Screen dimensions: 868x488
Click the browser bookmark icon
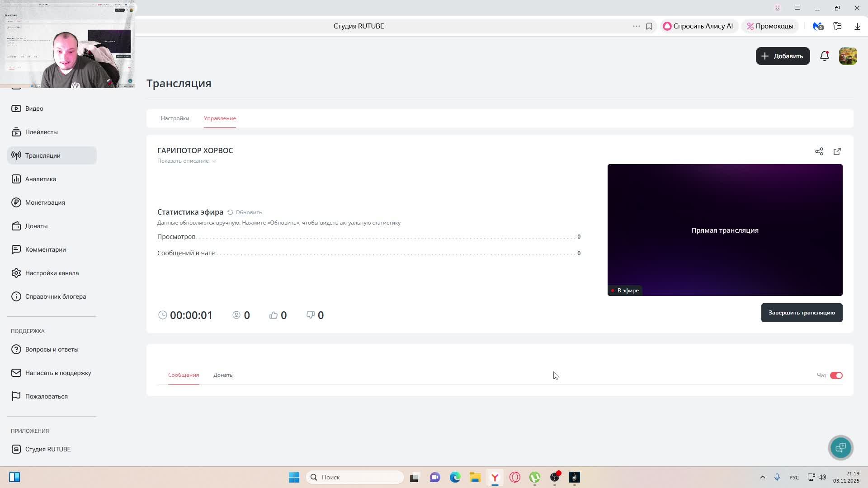click(649, 26)
